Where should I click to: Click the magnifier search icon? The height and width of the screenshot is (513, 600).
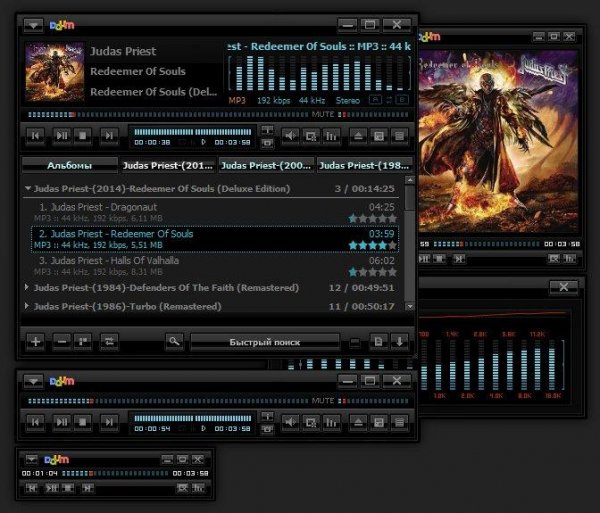[x=174, y=341]
